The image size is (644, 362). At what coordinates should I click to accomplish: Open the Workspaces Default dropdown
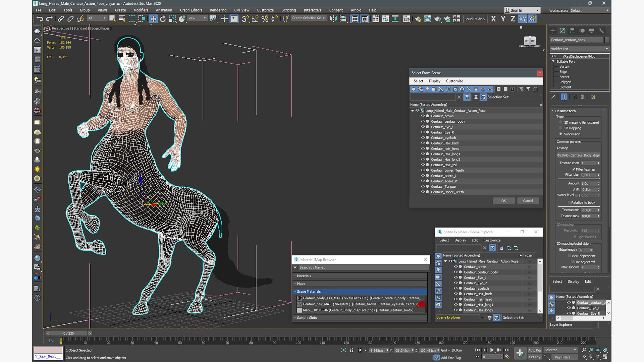(589, 10)
